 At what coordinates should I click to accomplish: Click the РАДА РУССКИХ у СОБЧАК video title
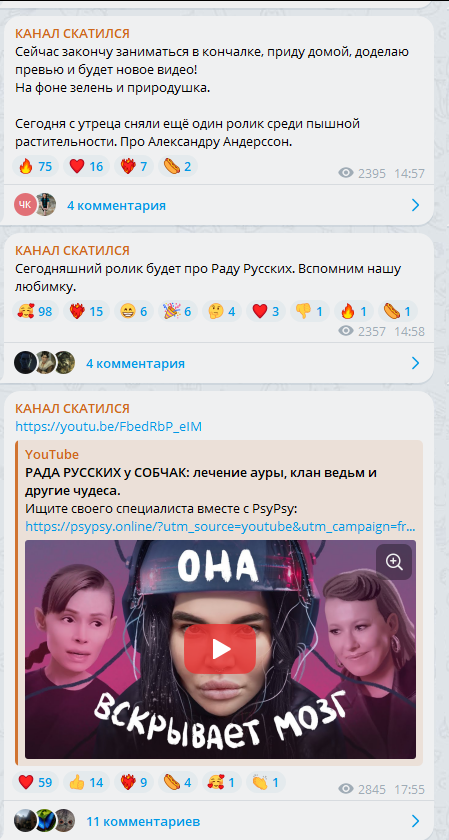coord(201,482)
